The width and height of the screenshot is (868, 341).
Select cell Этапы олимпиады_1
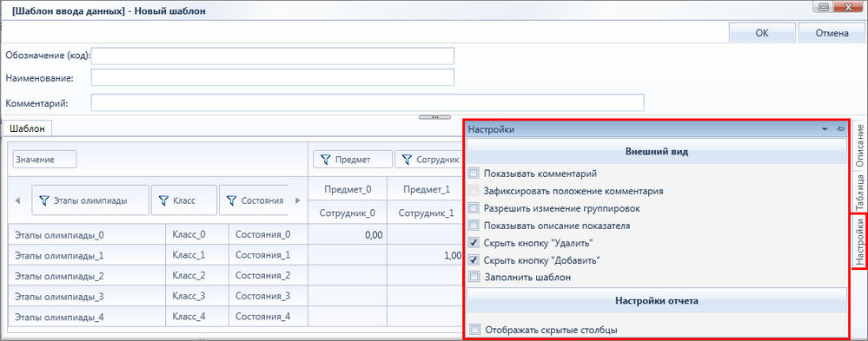coord(87,255)
